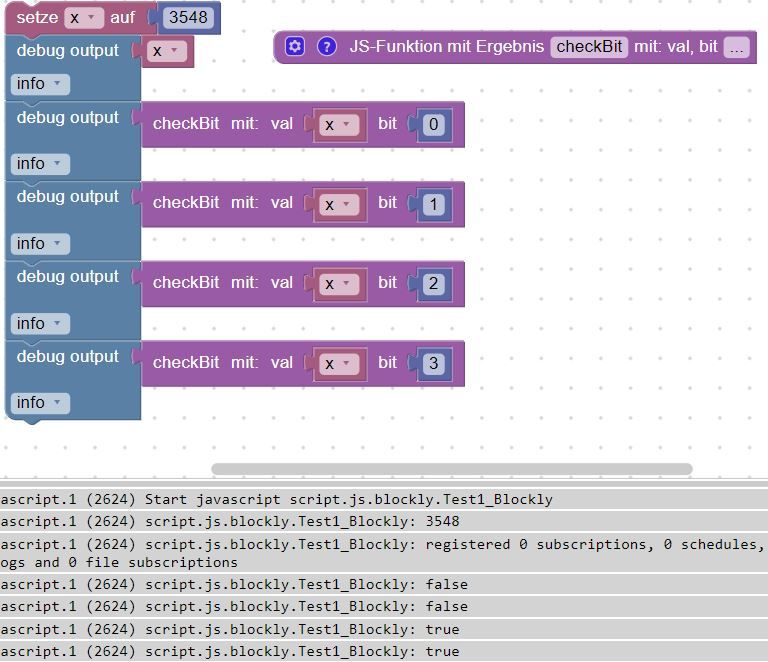Open the checkBit function gear settings icon

click(295, 47)
